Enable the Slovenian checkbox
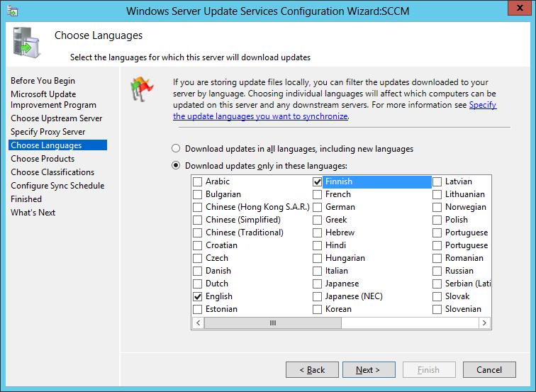This screenshot has height=392, width=536. click(437, 309)
